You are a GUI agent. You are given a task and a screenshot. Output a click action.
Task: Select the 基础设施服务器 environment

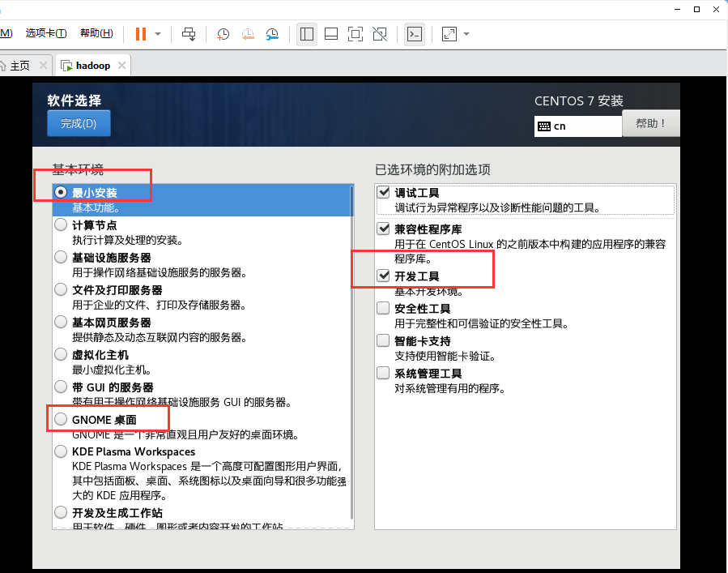pos(61,257)
